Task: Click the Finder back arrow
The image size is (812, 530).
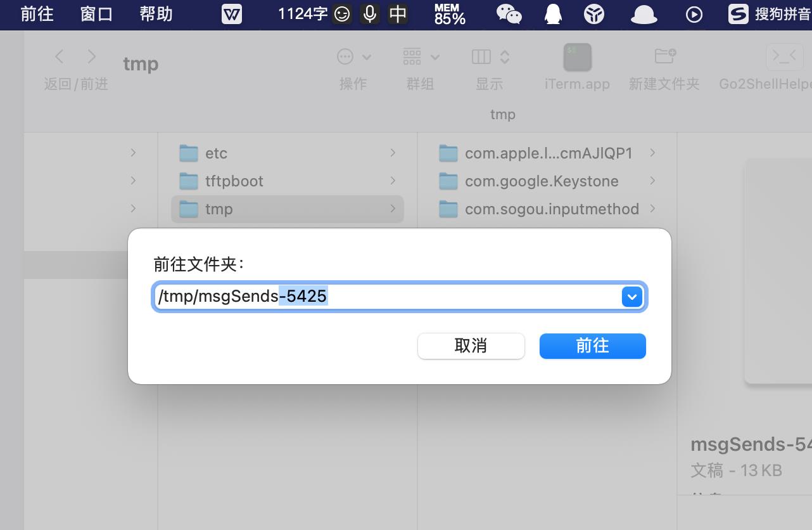Action: [60, 57]
